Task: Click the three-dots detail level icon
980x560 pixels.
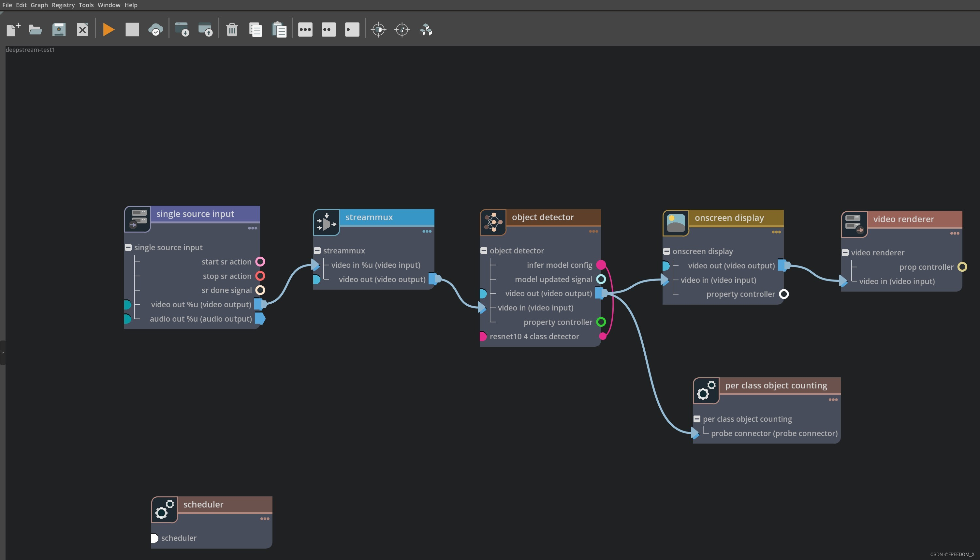Action: [x=305, y=30]
